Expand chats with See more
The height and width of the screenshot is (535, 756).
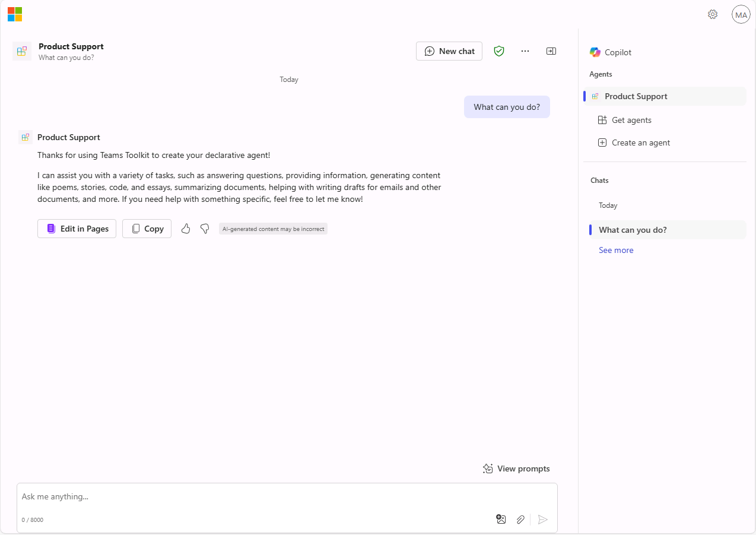(615, 249)
